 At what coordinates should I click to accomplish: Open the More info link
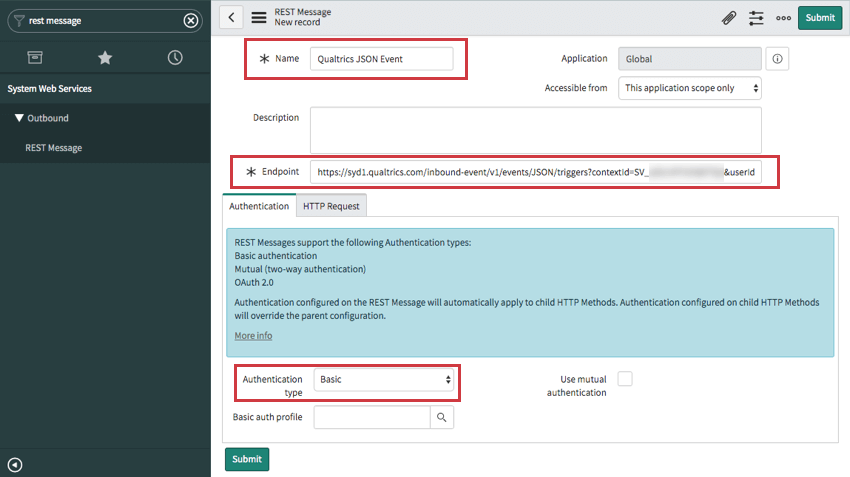click(253, 336)
